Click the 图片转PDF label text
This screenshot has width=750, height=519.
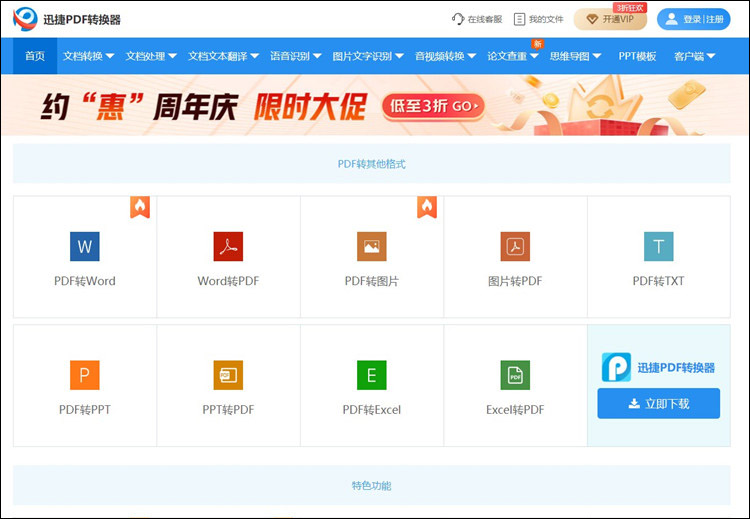click(x=515, y=281)
